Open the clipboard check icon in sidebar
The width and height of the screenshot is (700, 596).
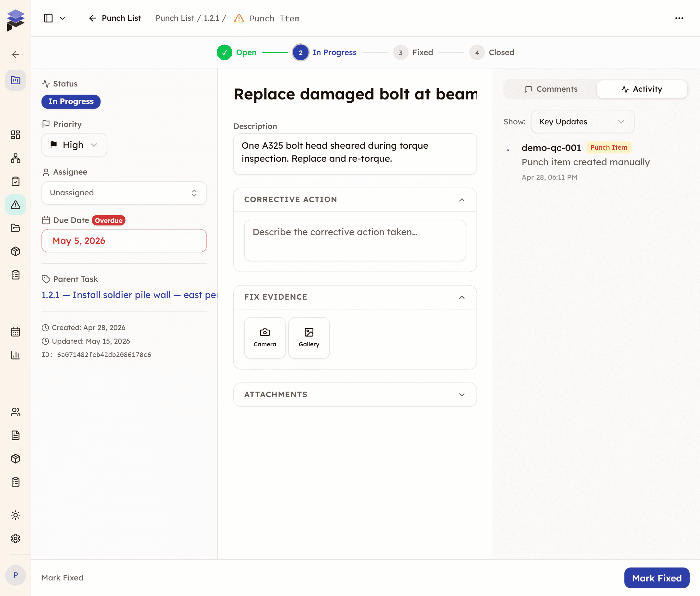pyautogui.click(x=16, y=181)
